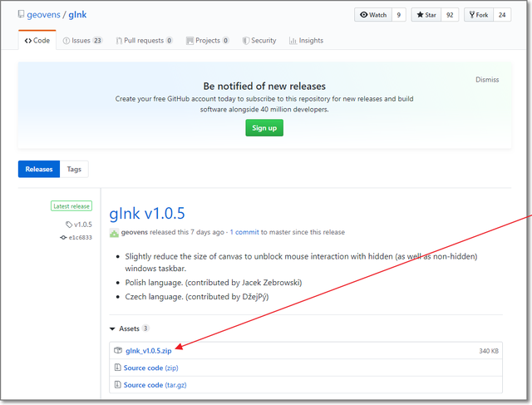
Task: Open the Insights tab
Action: (306, 40)
